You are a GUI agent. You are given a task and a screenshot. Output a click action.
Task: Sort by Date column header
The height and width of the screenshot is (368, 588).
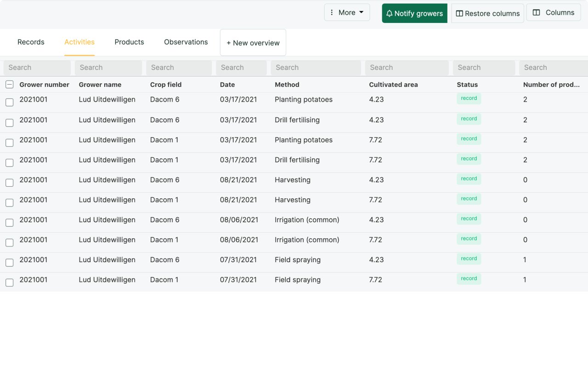227,85
